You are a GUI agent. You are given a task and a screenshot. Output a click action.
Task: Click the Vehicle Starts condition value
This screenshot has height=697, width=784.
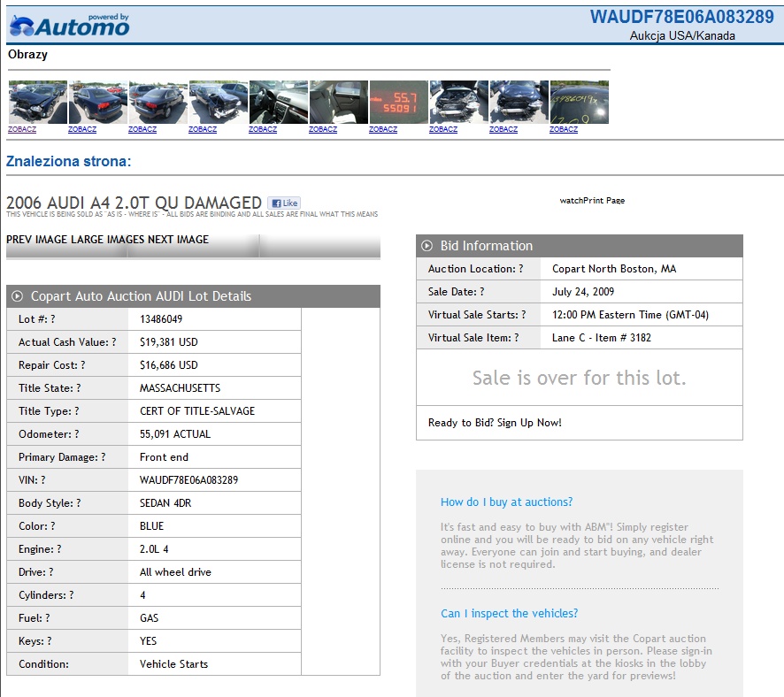[x=173, y=664]
